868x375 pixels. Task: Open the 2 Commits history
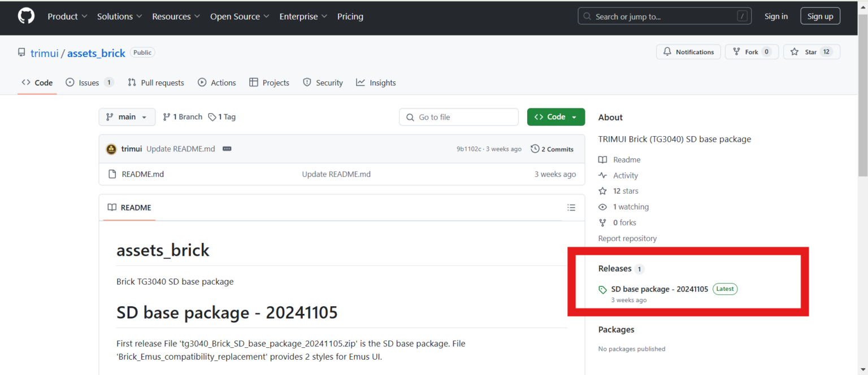click(552, 149)
